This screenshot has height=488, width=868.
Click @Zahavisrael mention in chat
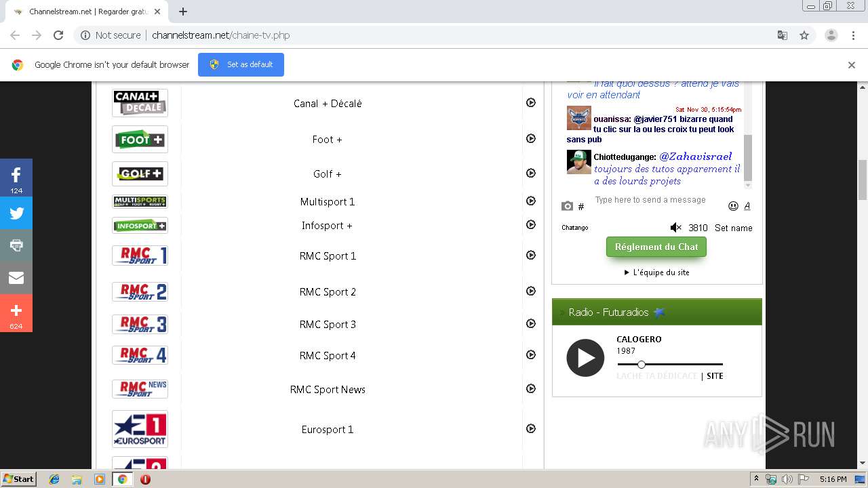pos(696,157)
